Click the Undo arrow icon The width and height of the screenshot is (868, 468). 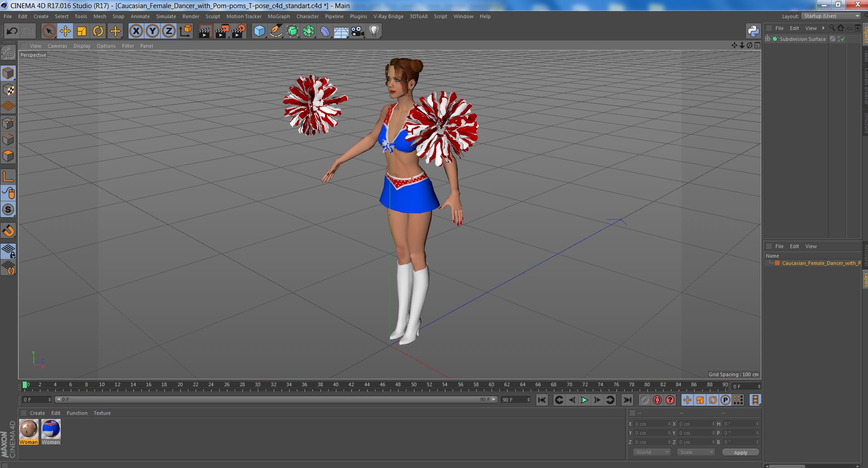(x=12, y=31)
